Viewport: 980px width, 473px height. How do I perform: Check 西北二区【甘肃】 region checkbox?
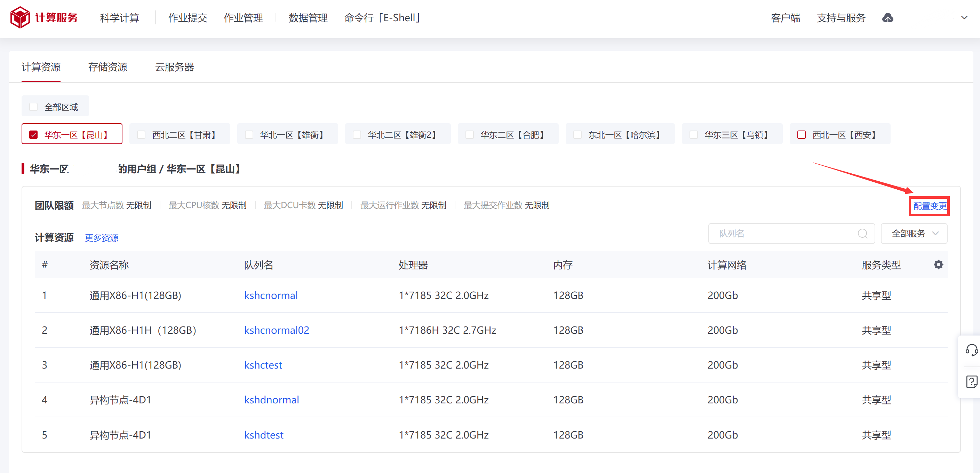[141, 135]
